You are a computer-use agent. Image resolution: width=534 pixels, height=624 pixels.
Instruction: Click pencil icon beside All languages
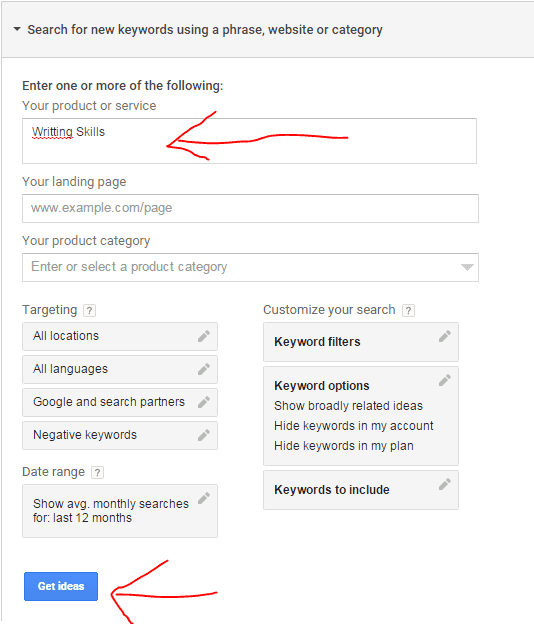click(204, 369)
